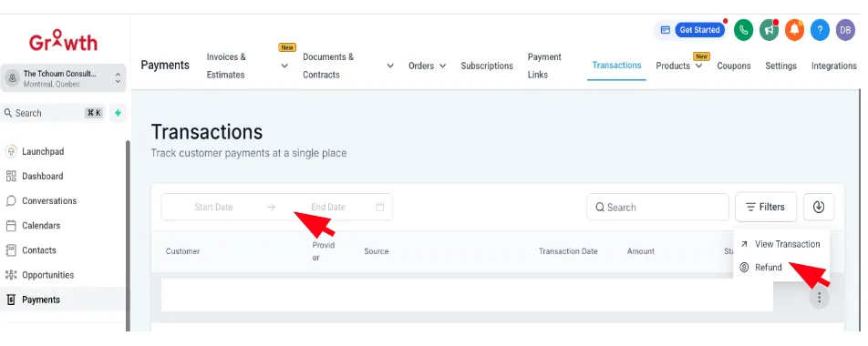Expand the Invoices & Estimates dropdown
This screenshot has height=346, width=868.
(284, 66)
